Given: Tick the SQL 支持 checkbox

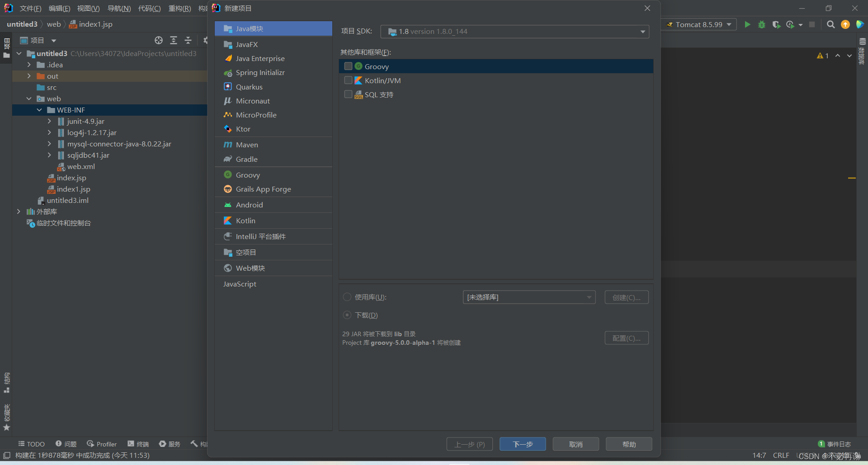Looking at the screenshot, I should click(348, 94).
